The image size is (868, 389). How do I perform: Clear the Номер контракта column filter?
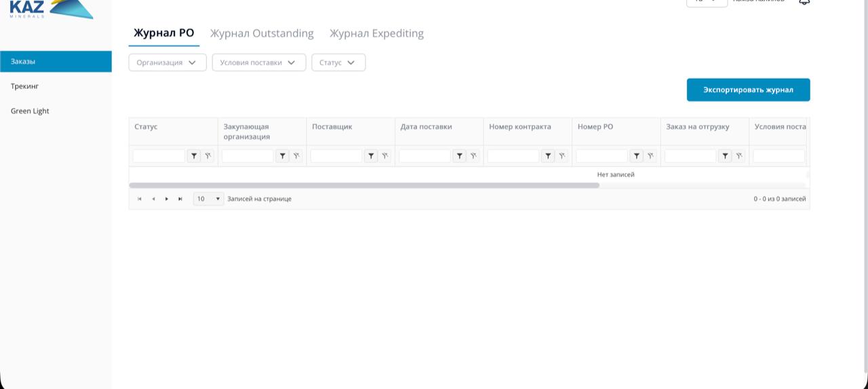561,156
